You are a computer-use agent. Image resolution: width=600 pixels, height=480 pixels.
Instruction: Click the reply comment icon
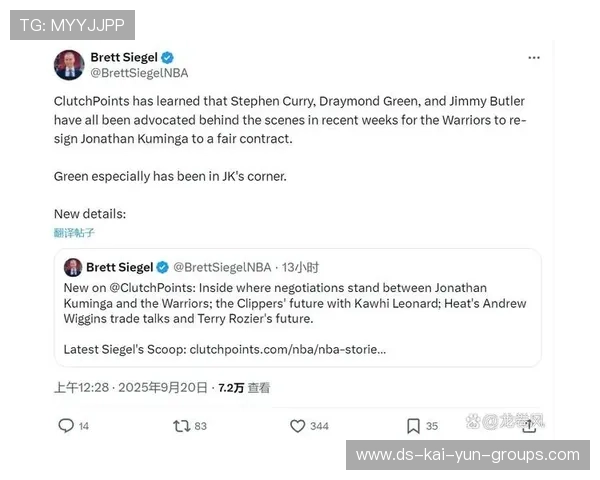(x=66, y=426)
